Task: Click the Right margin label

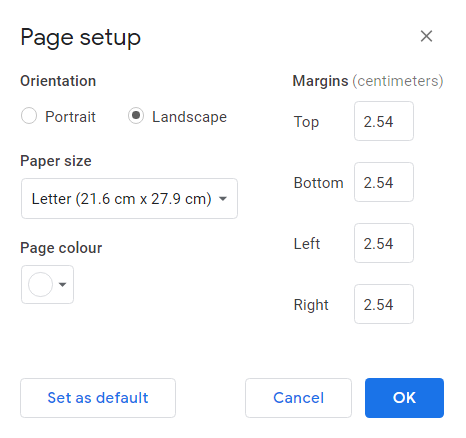Action: click(x=311, y=305)
